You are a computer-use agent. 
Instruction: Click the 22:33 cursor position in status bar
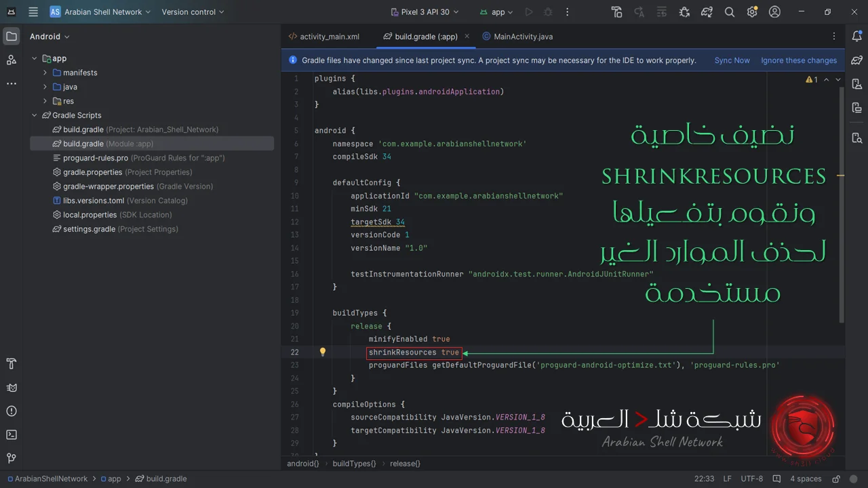click(x=704, y=479)
